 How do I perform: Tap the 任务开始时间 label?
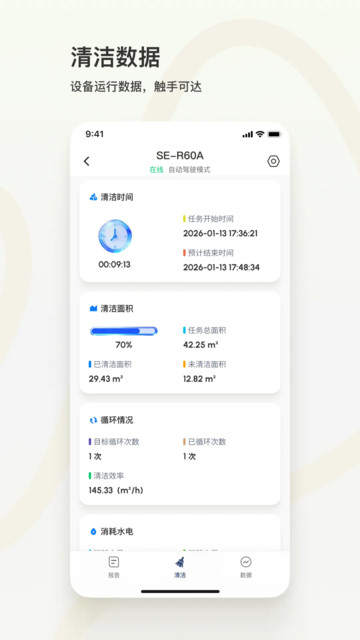pos(211,219)
